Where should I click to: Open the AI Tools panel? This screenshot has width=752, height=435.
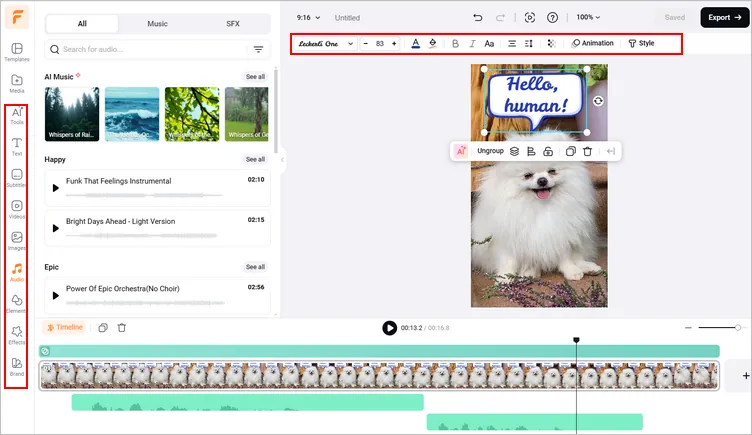tap(17, 115)
